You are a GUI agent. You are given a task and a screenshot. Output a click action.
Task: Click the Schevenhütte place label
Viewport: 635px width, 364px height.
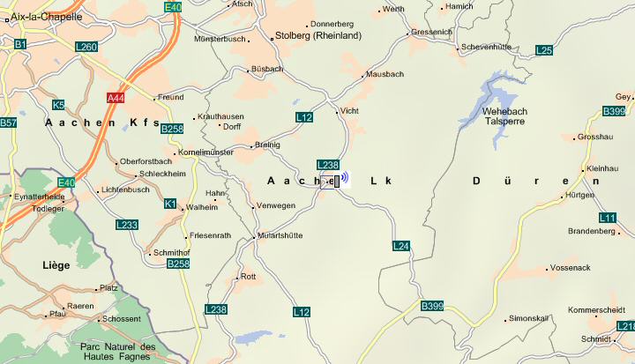[x=486, y=47]
